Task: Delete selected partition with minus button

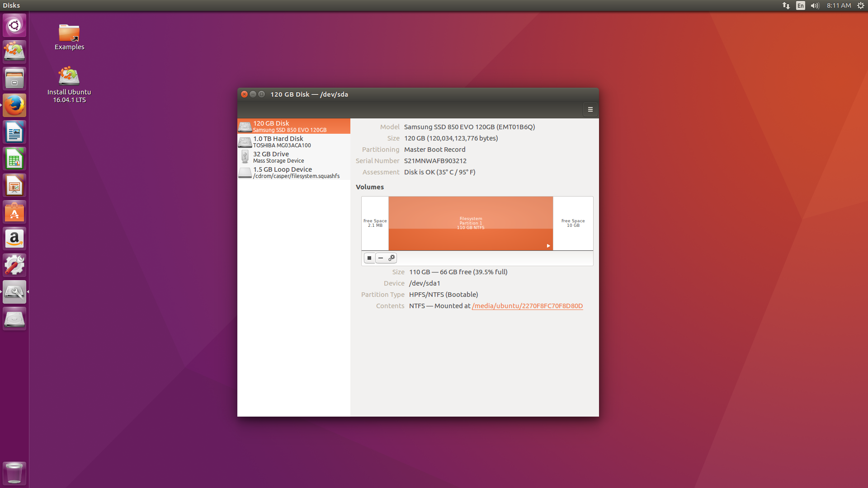Action: (381, 258)
